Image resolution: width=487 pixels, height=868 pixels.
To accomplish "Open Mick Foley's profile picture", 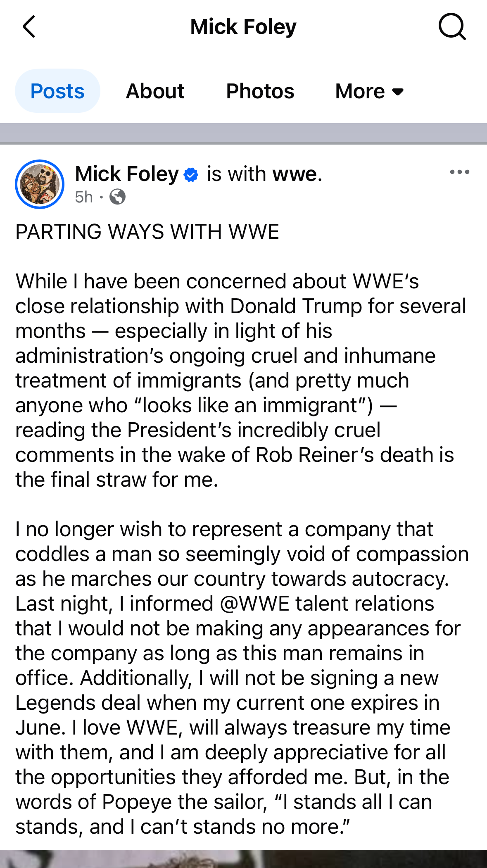I will (x=40, y=184).
